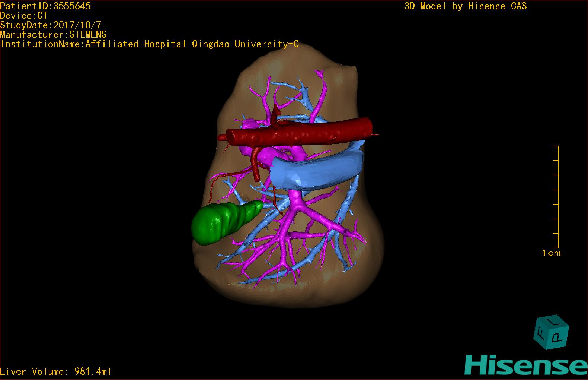588x380 pixels.
Task: Click the InstitutionName overlay line
Action: pyautogui.click(x=150, y=44)
